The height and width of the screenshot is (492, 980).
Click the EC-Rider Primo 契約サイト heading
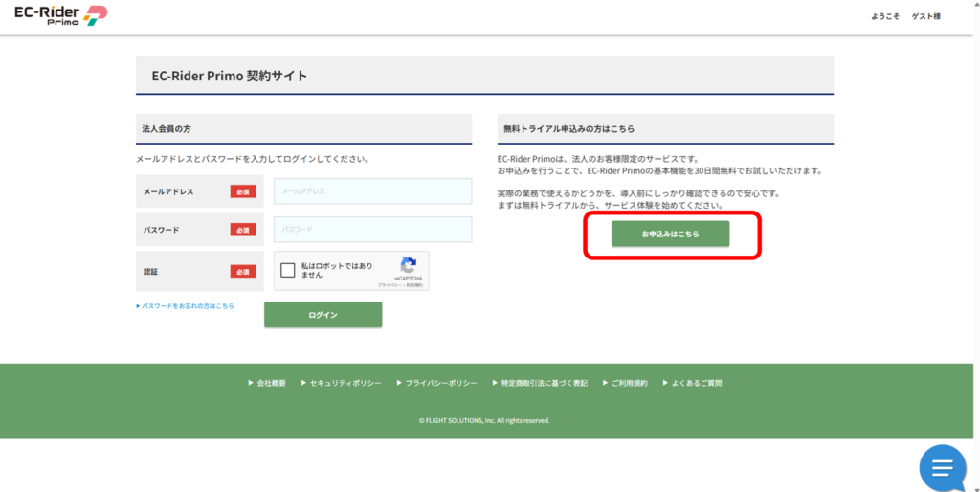click(x=230, y=76)
